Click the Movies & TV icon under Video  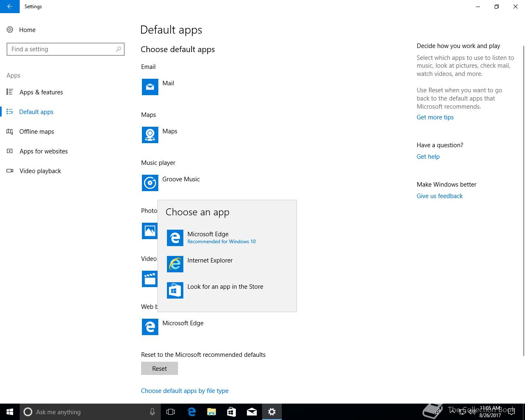[150, 279]
